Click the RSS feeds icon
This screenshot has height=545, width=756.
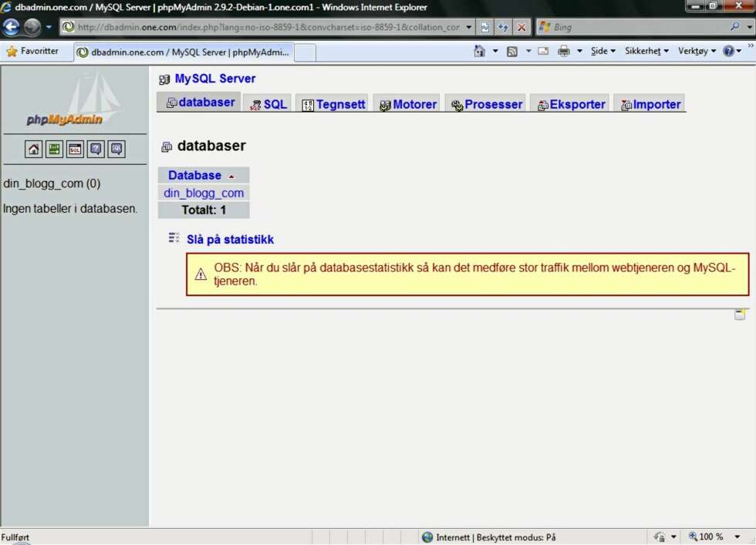512,51
